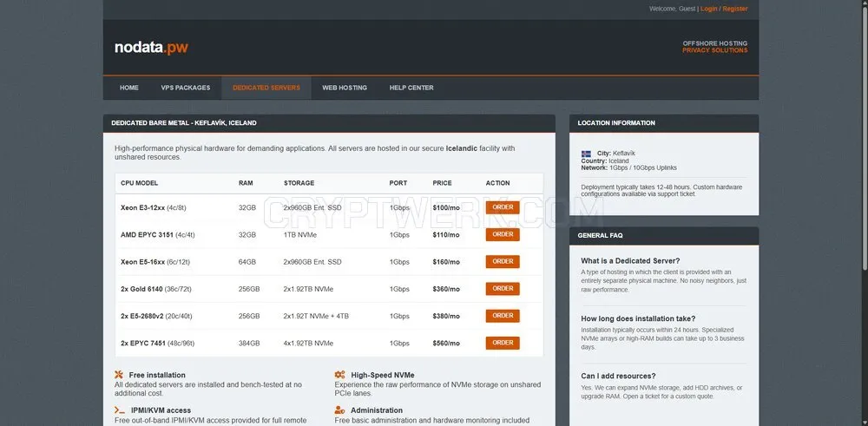Click the Free installation tools icon
This screenshot has height=426, width=868.
118,375
